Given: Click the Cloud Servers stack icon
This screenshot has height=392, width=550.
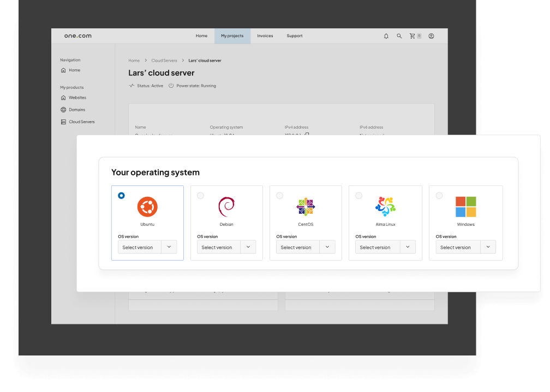Looking at the screenshot, I should [63, 122].
